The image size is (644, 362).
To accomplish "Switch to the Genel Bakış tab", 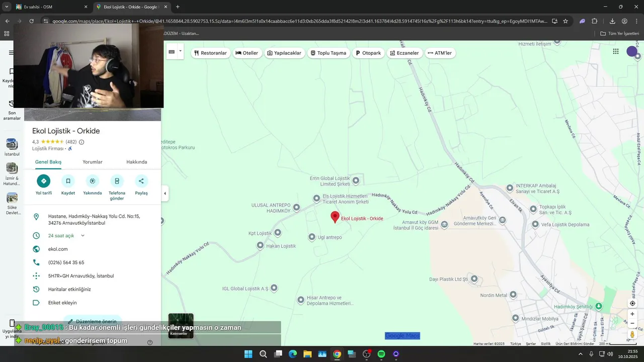I will [x=48, y=162].
